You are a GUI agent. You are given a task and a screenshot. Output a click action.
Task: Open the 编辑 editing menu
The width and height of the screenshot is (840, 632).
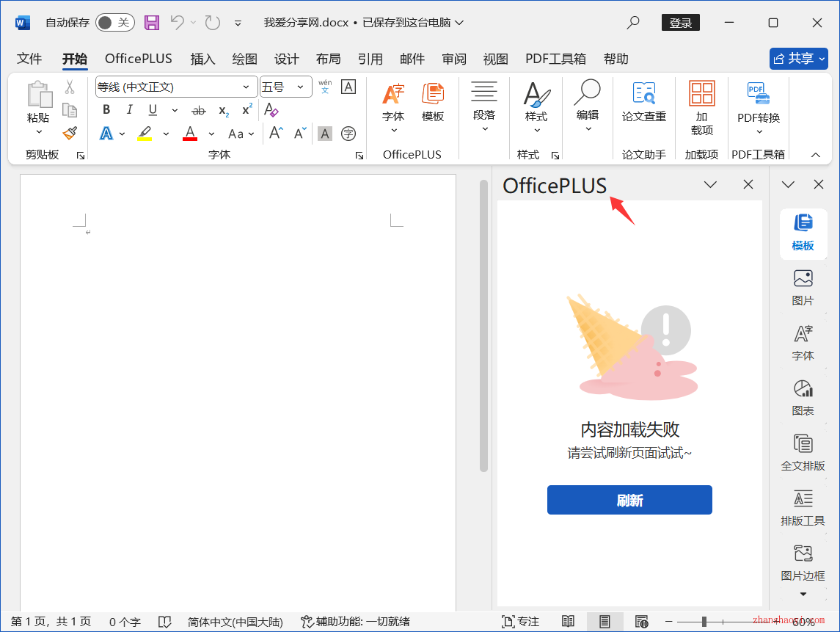(x=588, y=106)
